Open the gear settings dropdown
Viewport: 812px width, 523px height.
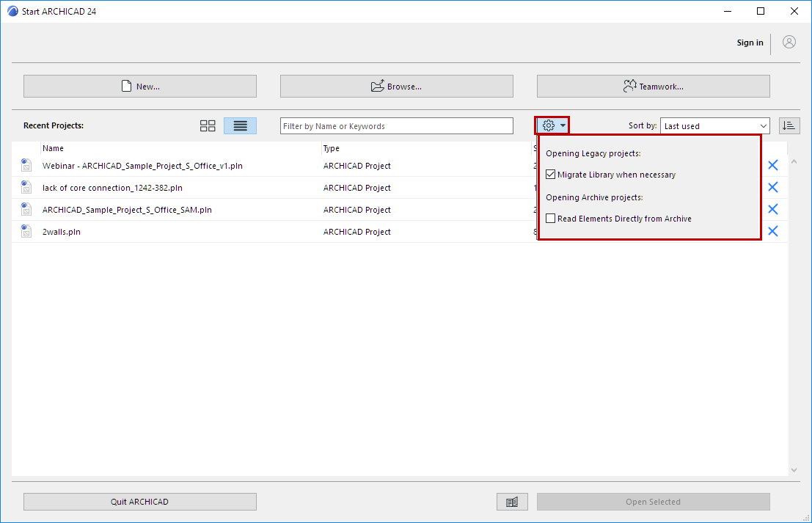coord(552,125)
